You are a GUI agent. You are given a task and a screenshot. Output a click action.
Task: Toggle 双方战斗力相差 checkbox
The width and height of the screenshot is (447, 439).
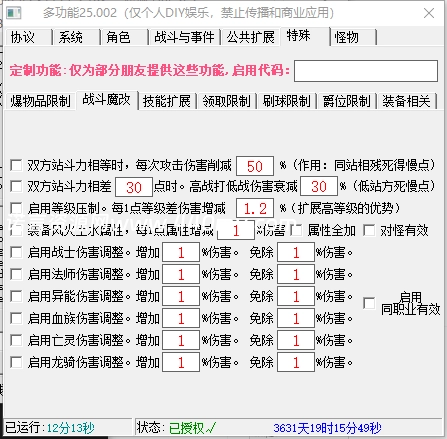16,186
